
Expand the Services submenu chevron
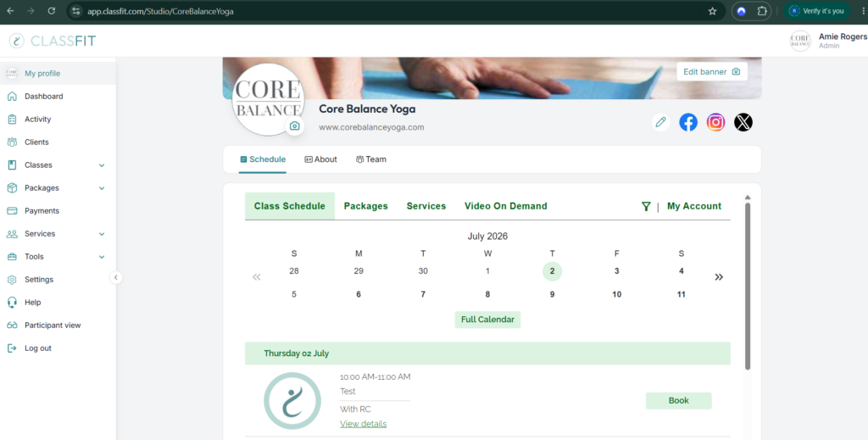pyautogui.click(x=102, y=234)
